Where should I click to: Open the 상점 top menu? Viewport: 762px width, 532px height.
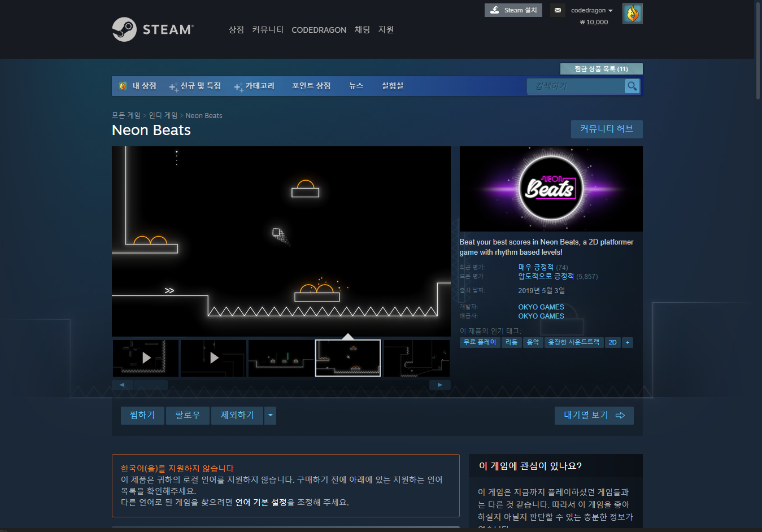[236, 29]
